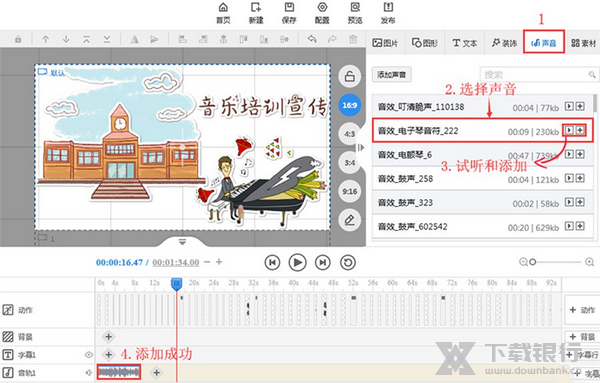Preview sound 音效_叮清脆声_110138

point(569,106)
